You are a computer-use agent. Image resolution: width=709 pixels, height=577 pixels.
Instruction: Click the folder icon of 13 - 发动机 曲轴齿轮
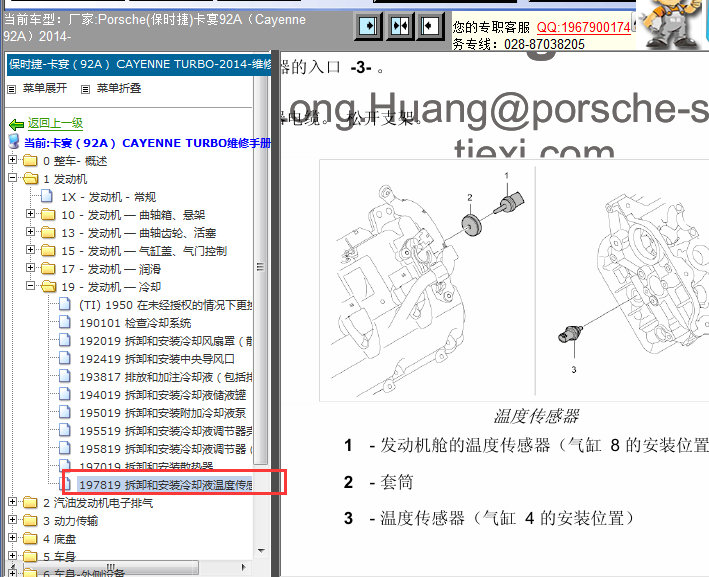click(x=48, y=232)
